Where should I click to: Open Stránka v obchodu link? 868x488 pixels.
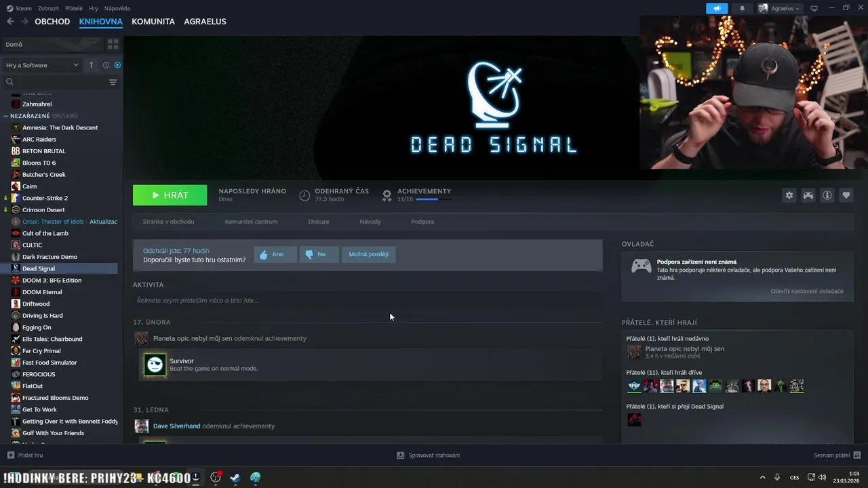coord(168,222)
